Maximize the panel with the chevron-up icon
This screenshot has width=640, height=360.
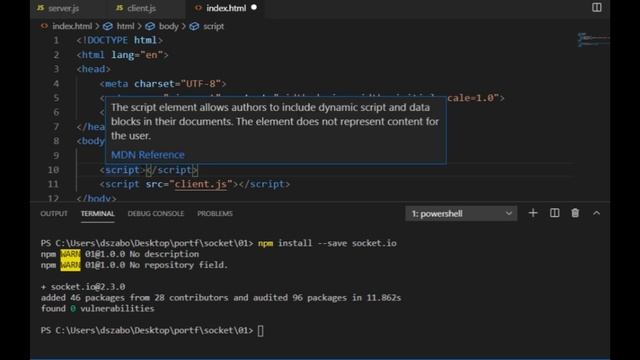click(596, 213)
